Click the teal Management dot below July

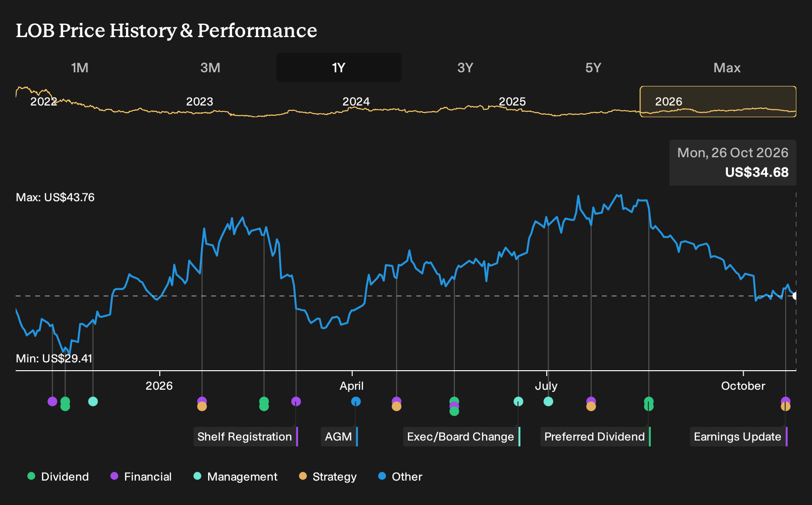pos(548,401)
